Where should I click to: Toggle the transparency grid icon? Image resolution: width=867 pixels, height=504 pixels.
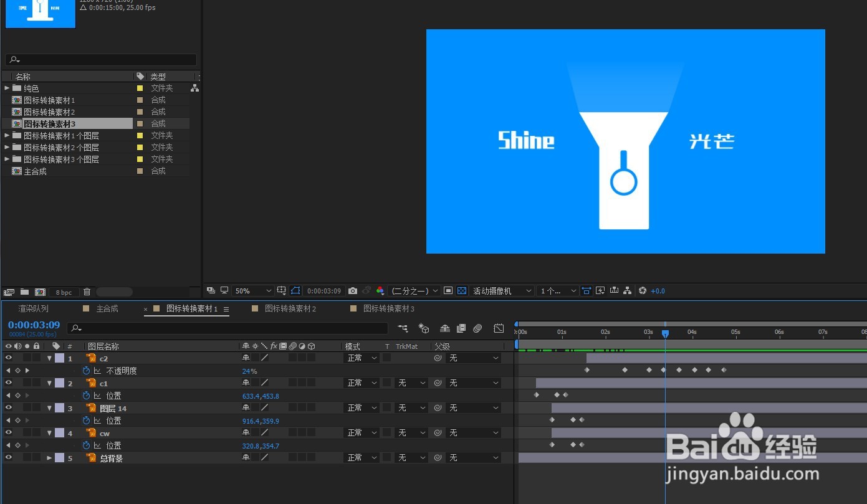click(462, 291)
